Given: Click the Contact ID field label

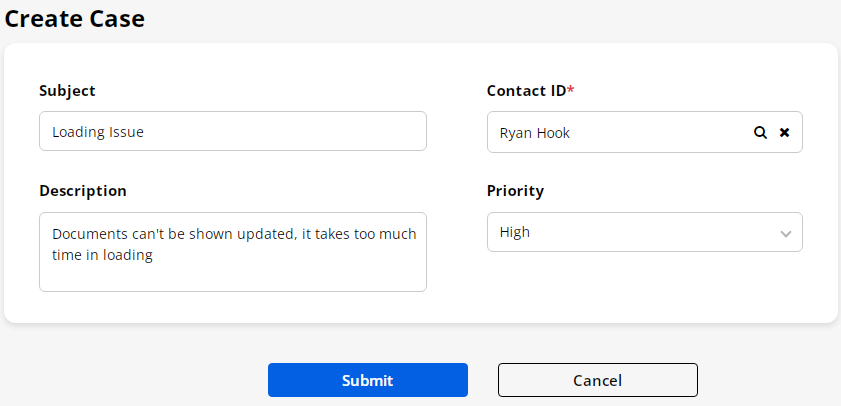Looking at the screenshot, I should pyautogui.click(x=526, y=90).
